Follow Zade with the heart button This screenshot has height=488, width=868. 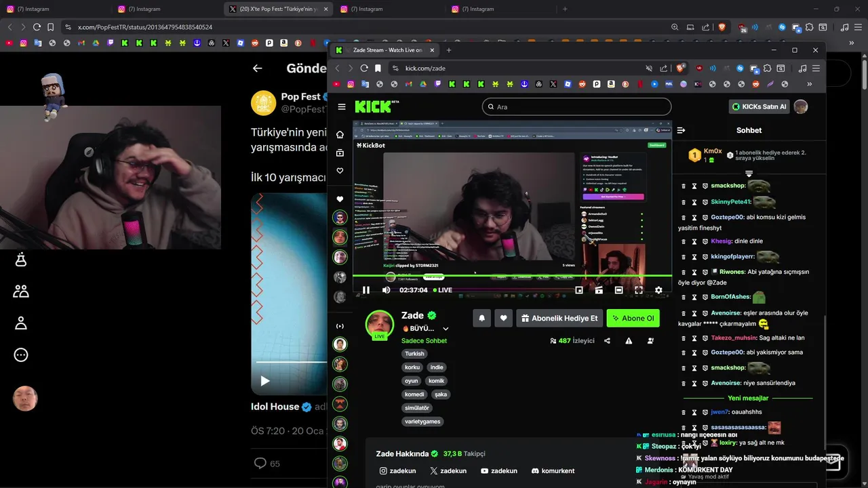(x=503, y=318)
